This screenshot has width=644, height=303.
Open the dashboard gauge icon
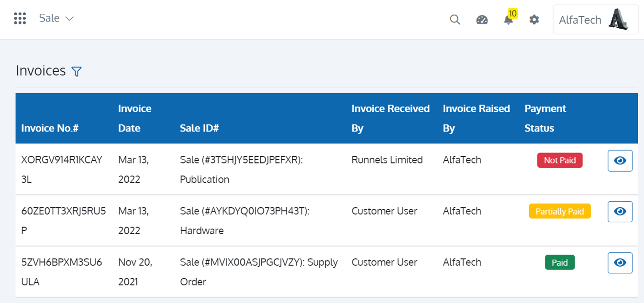tap(482, 20)
